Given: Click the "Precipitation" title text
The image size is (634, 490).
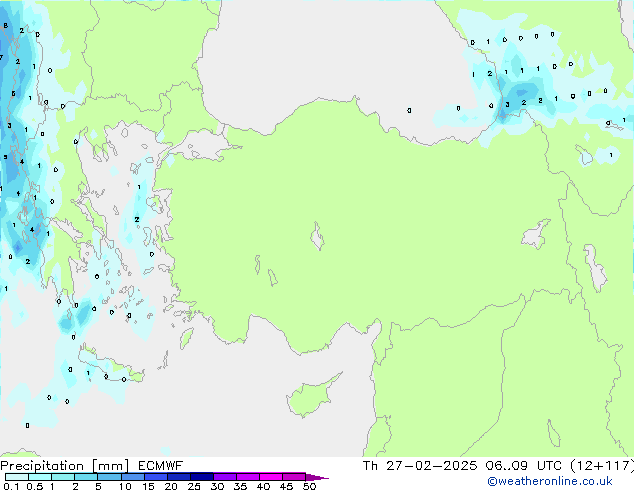Looking at the screenshot, I should 42,466.
